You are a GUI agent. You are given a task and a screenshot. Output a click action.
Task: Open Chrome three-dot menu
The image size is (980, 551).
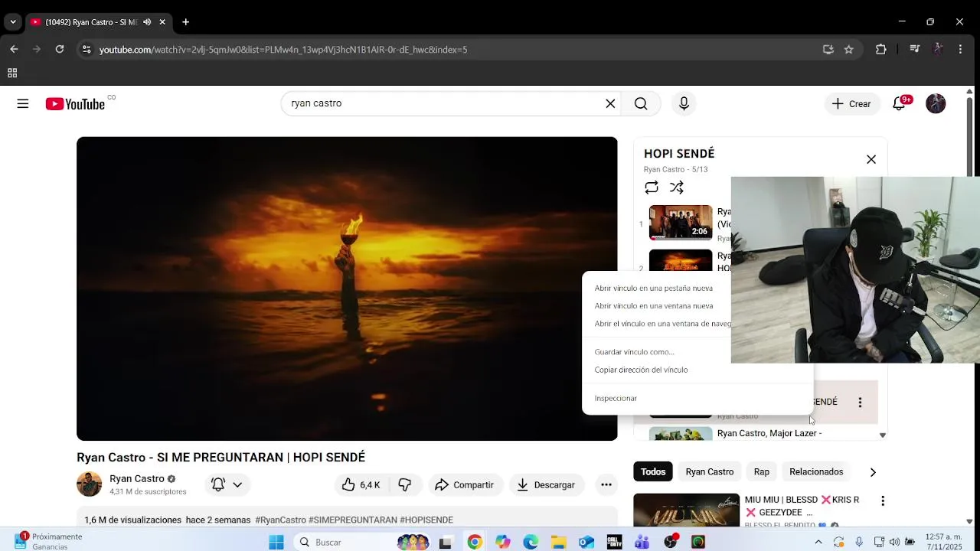(960, 49)
